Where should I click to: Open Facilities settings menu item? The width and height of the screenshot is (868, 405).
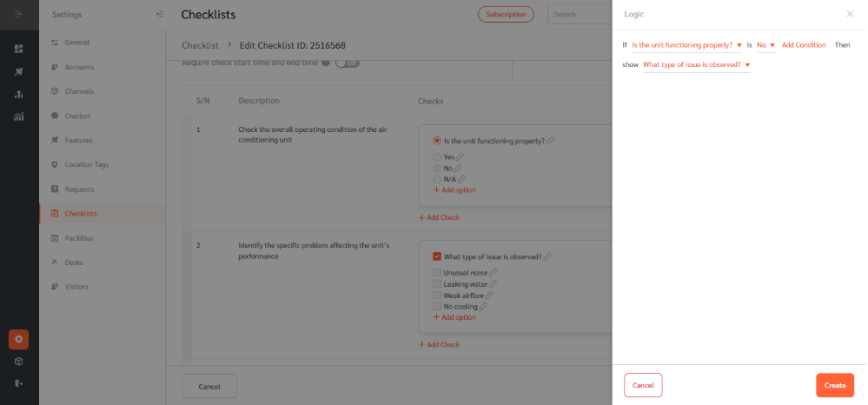pyautogui.click(x=103, y=238)
